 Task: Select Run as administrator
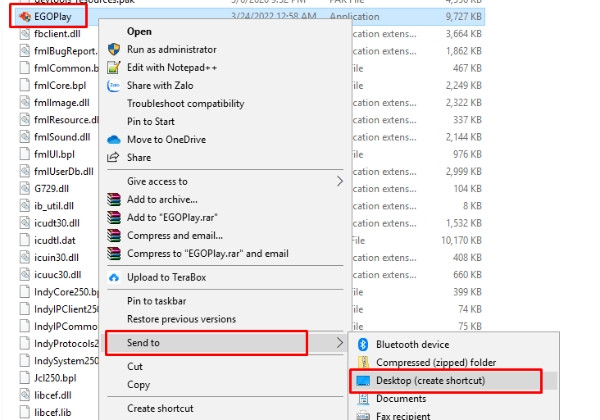(x=172, y=49)
